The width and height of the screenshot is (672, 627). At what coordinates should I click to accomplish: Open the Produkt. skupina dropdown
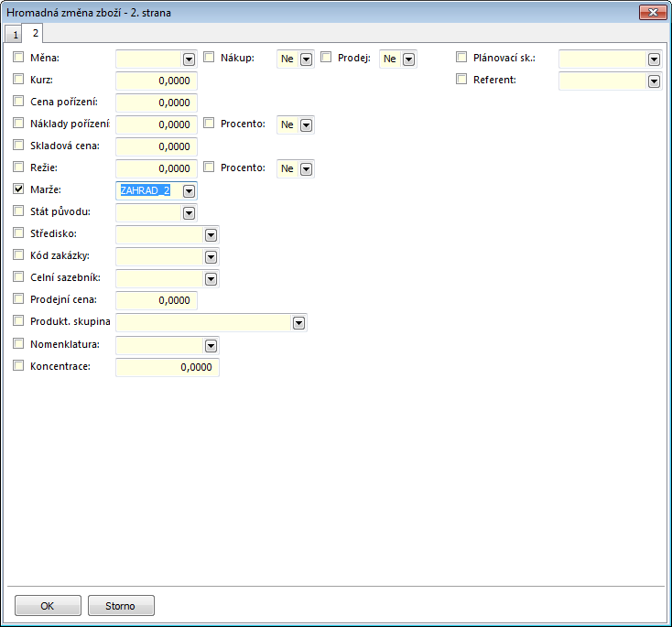[x=298, y=323]
